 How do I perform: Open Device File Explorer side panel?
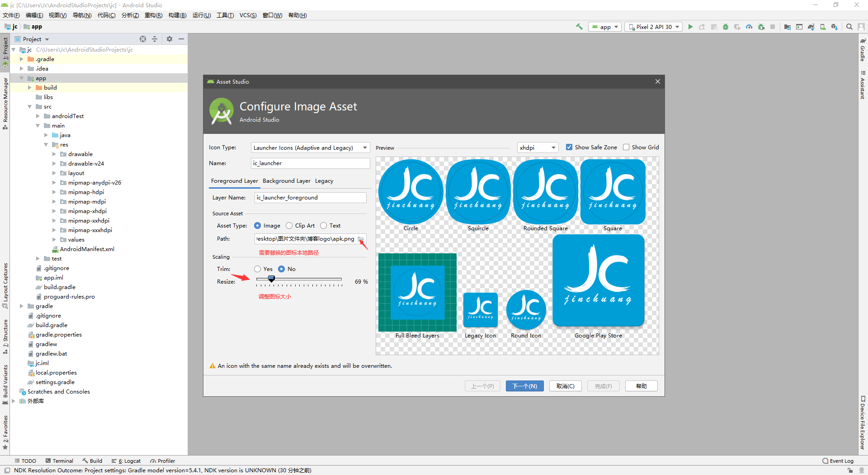863,423
